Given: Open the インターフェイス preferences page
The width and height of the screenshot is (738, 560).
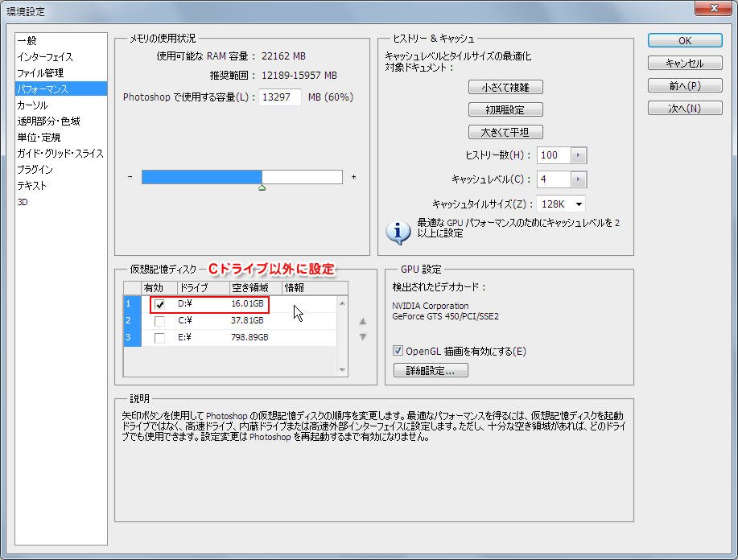Looking at the screenshot, I should click(45, 57).
